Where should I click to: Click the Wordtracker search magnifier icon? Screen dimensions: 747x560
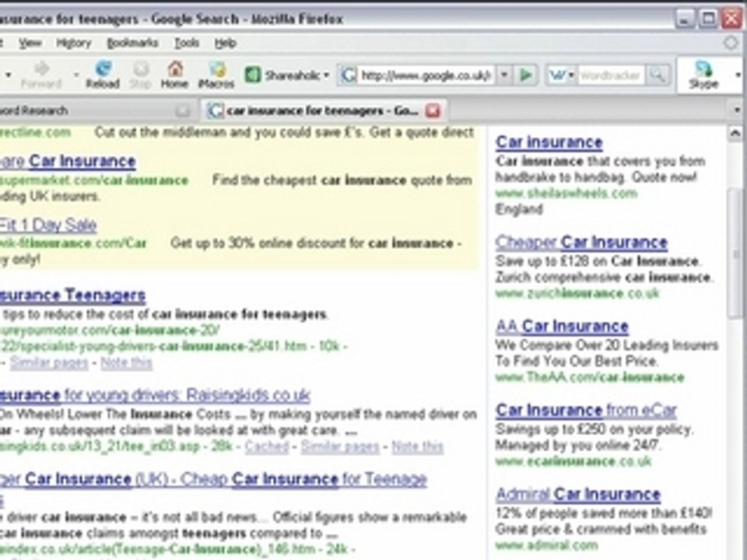pyautogui.click(x=657, y=75)
